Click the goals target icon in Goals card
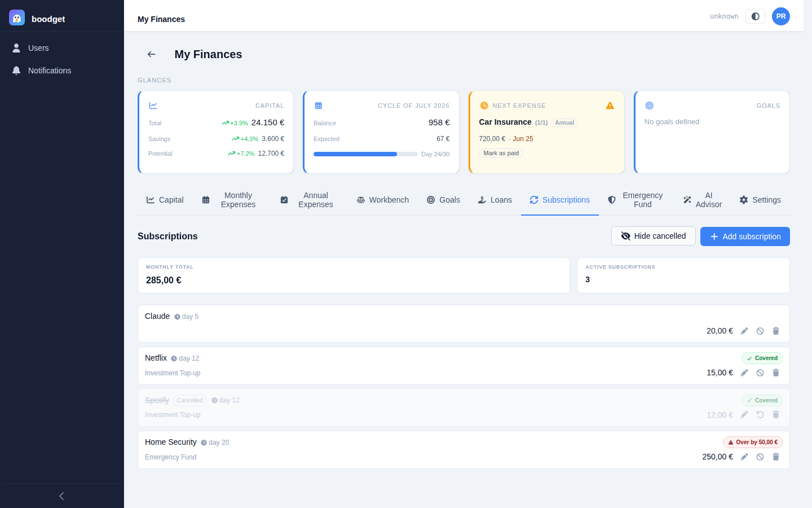 pyautogui.click(x=650, y=106)
